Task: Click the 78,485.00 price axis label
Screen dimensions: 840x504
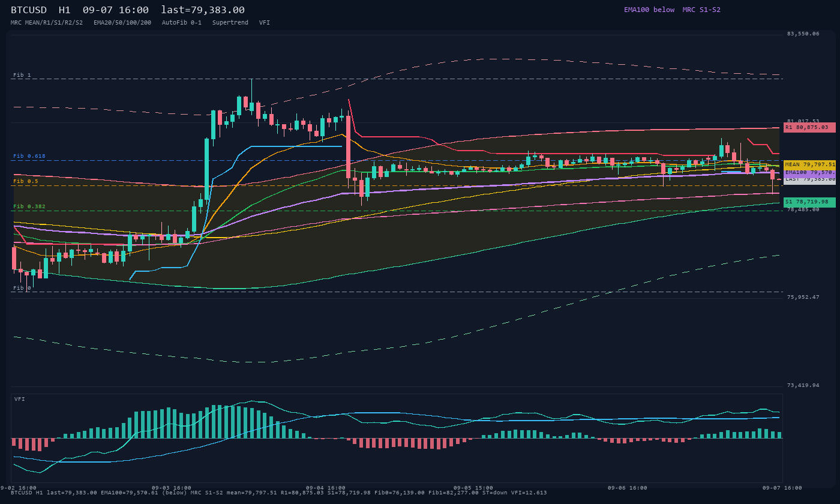Action: click(803, 209)
